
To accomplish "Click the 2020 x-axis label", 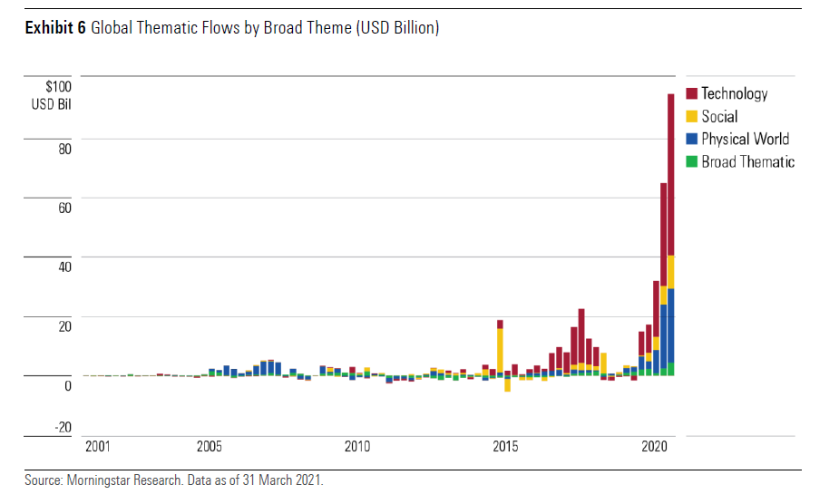I will [655, 447].
